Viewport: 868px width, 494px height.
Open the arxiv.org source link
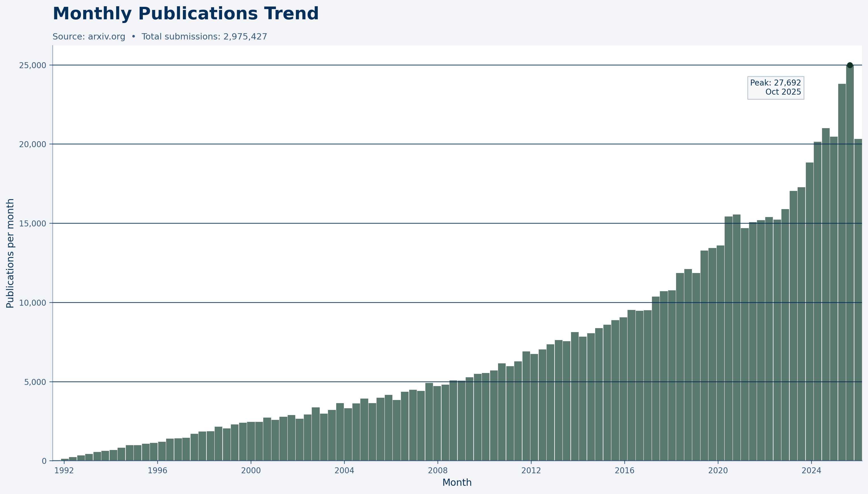click(x=106, y=37)
